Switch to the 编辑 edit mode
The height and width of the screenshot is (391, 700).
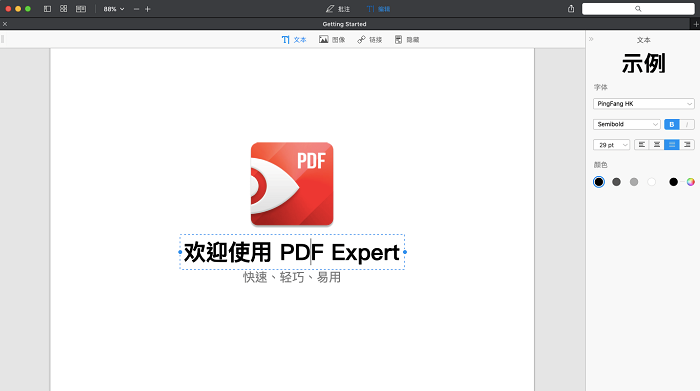click(378, 9)
